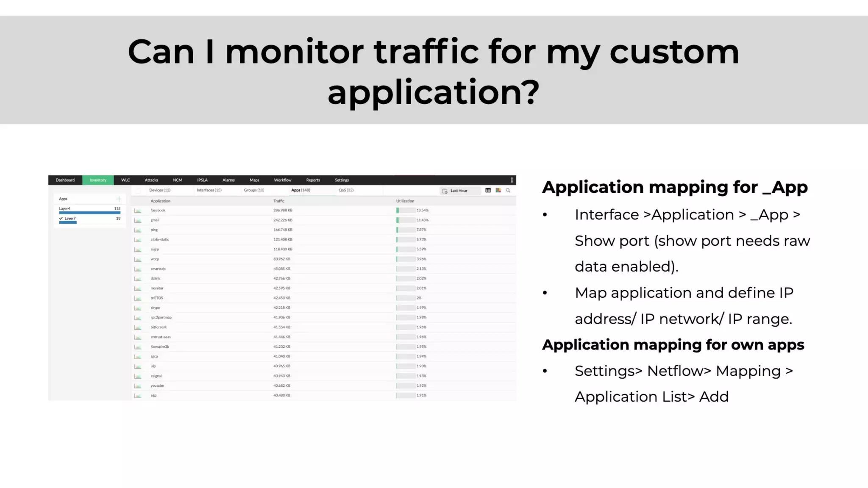Open the chart icon for gmail row
Viewport: 868px width, 488px height.
tap(138, 220)
